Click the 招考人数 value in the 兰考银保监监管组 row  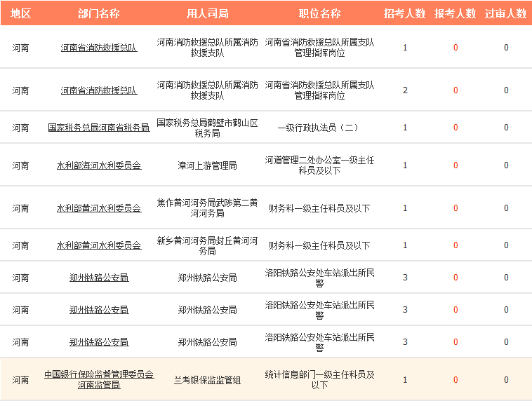[405, 380]
